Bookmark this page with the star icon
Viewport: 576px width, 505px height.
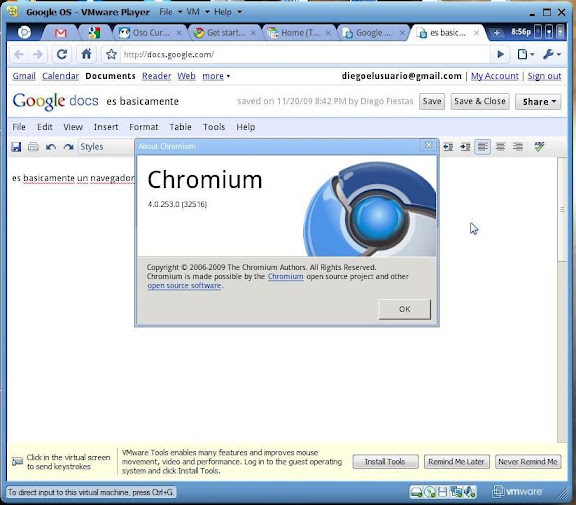(x=111, y=55)
